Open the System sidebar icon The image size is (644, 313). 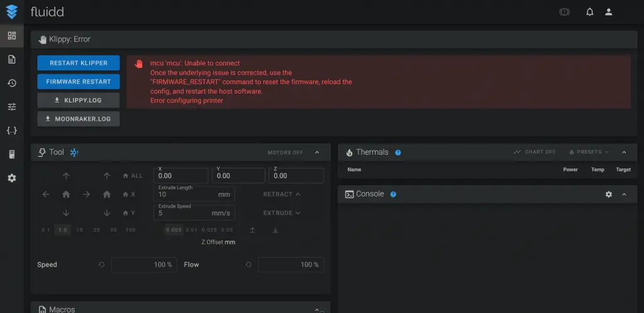[12, 155]
